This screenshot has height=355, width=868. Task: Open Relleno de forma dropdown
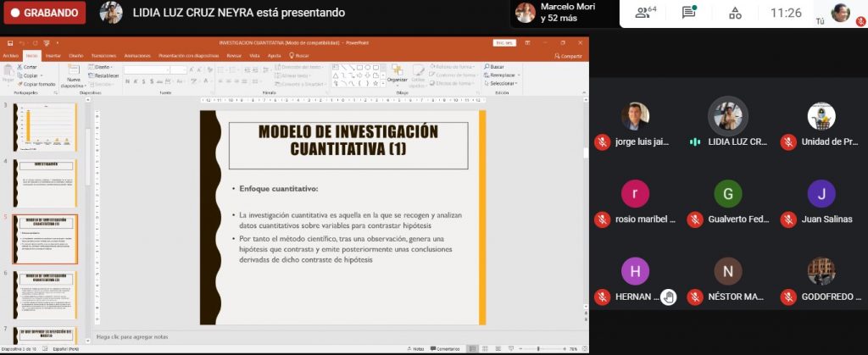tap(453, 67)
